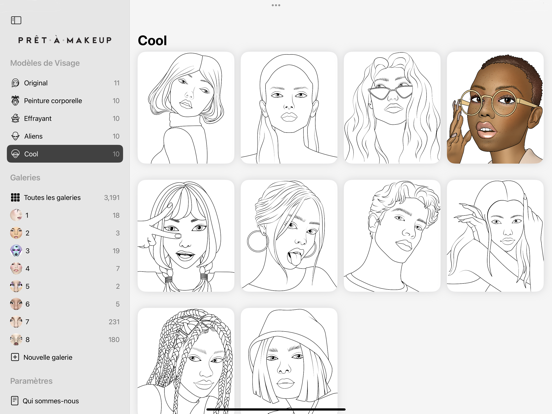Open the long nails posing face model
The width and height of the screenshot is (552, 414).
tap(495, 236)
